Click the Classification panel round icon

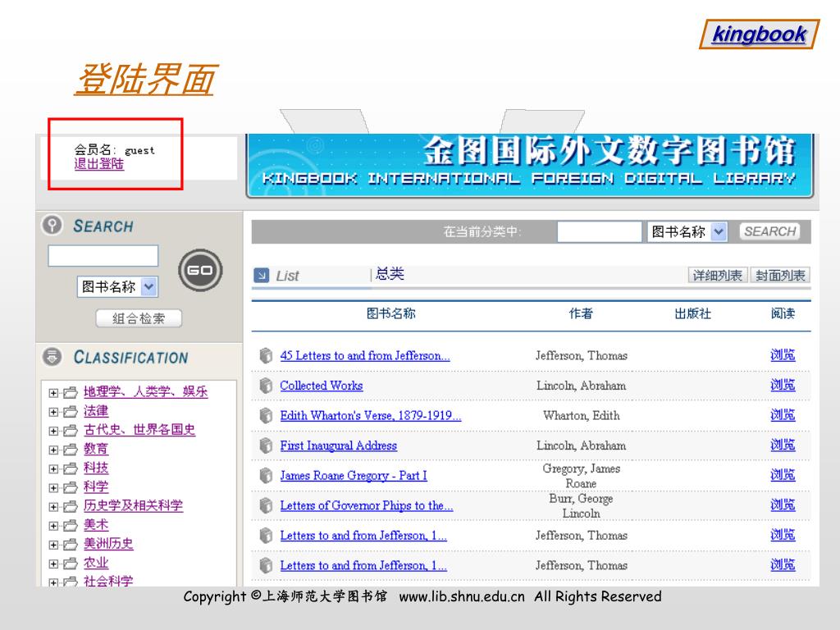click(52, 356)
